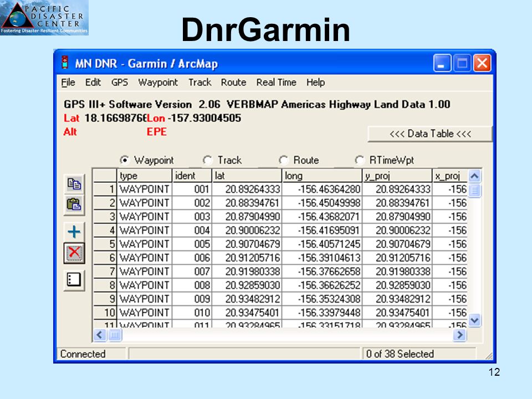532x399 pixels.
Task: Click the vertical scrollbar up arrow
Action: click(x=474, y=176)
